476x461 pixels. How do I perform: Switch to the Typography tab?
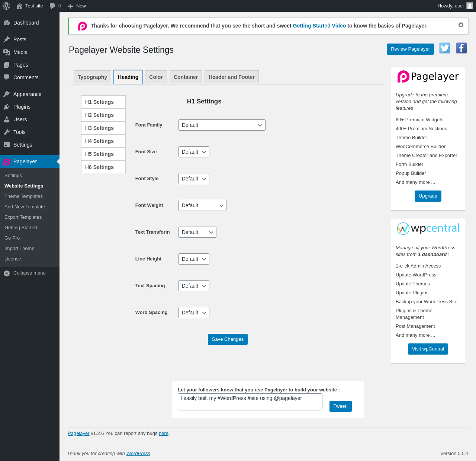tap(92, 77)
